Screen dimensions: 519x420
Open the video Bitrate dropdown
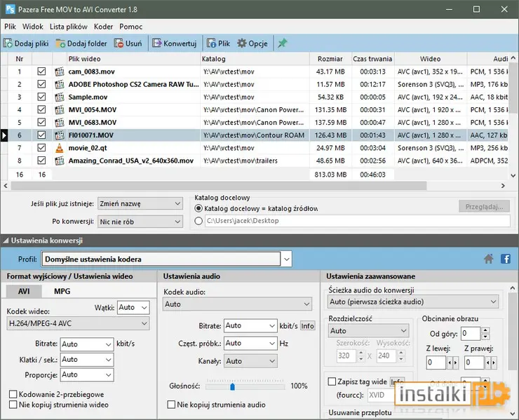[x=87, y=344]
